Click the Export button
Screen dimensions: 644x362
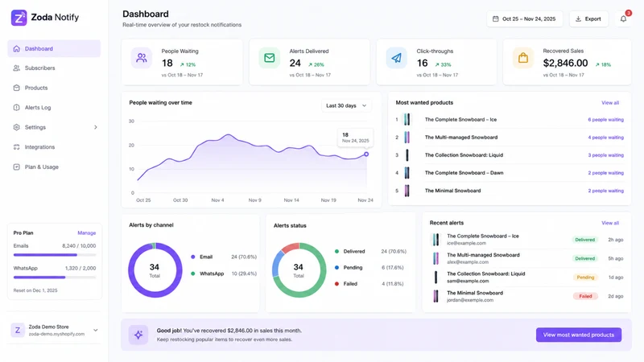click(x=588, y=19)
